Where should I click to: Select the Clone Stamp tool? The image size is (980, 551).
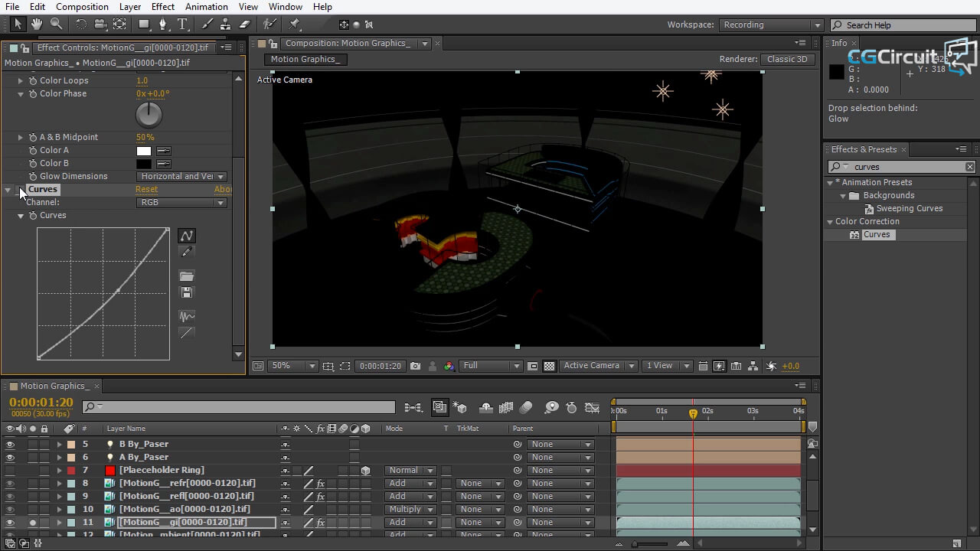227,24
